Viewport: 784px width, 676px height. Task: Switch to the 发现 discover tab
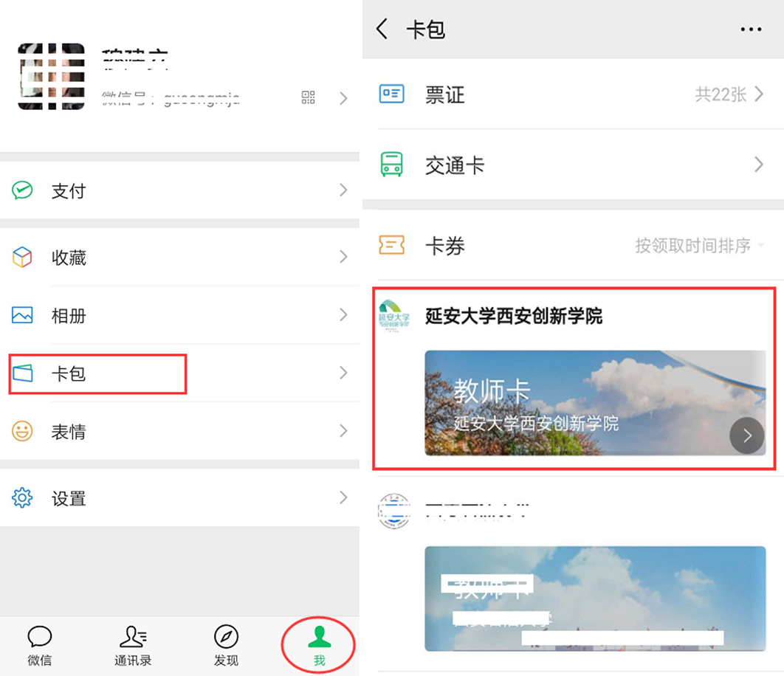[226, 645]
